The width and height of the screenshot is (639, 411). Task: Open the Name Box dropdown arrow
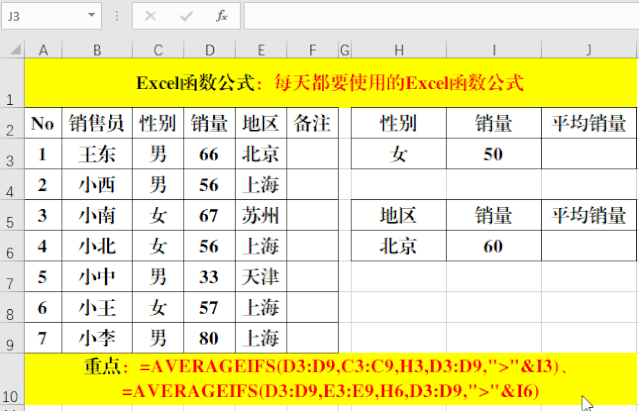[x=92, y=15]
